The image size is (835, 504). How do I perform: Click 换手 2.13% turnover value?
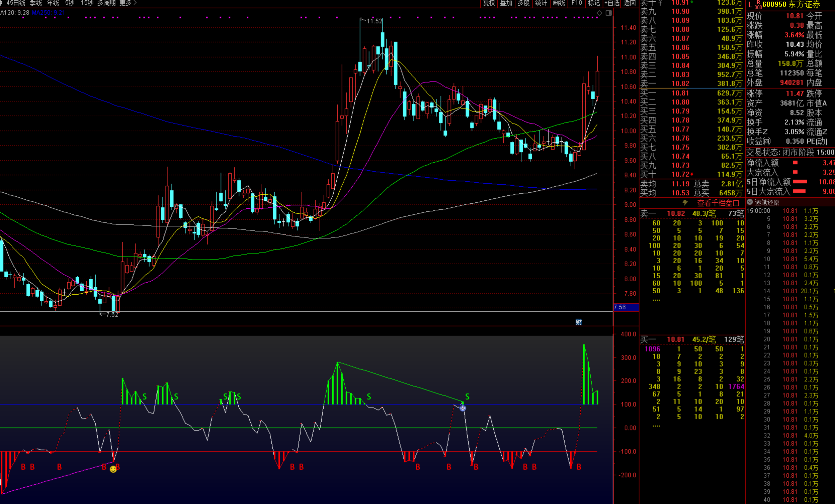click(794, 122)
